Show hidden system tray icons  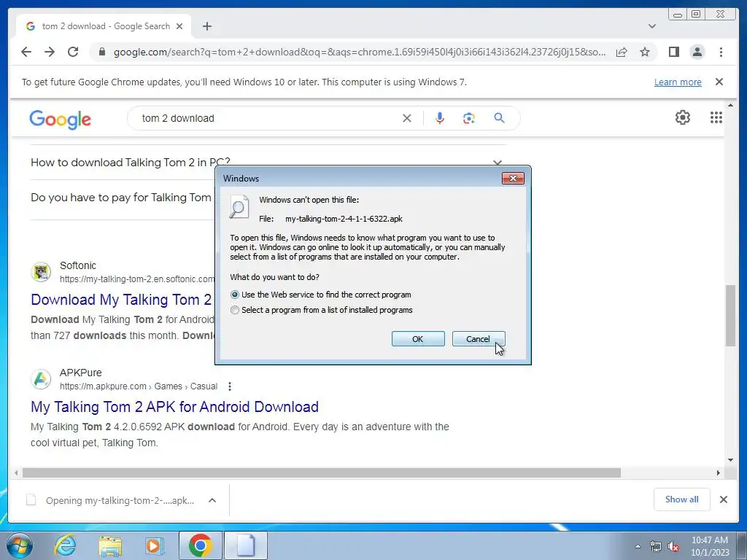[638, 546]
